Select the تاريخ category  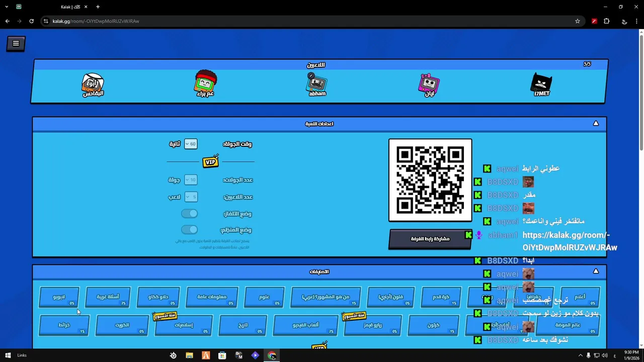(243, 325)
